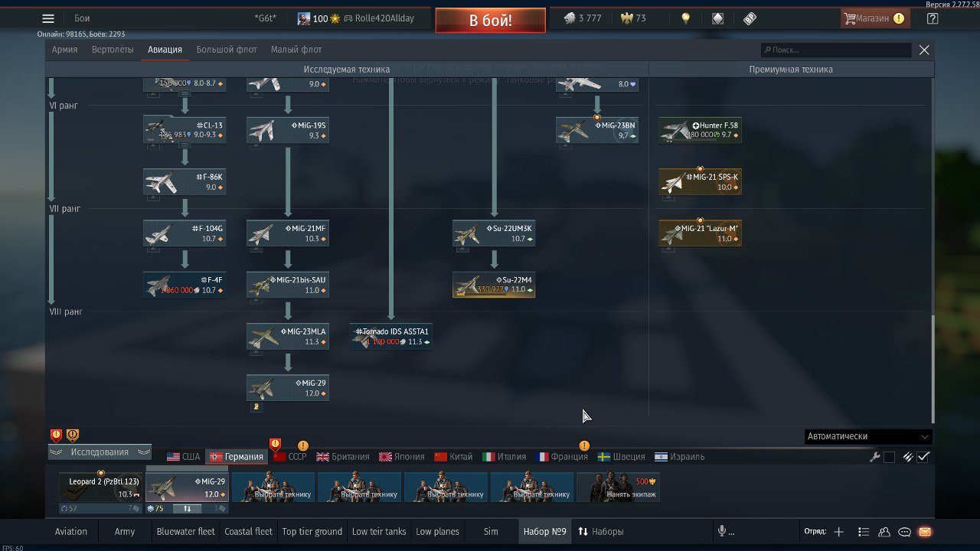Select the MiG-21bis-SAU card
This screenshot has height=551, width=980.
[288, 285]
